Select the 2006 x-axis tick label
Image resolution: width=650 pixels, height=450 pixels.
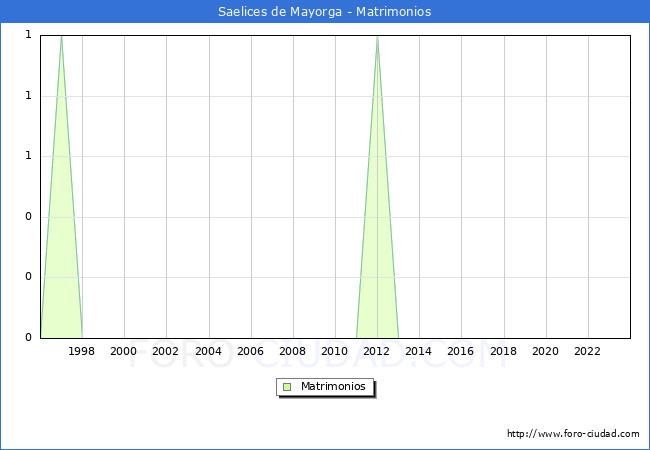click(250, 351)
